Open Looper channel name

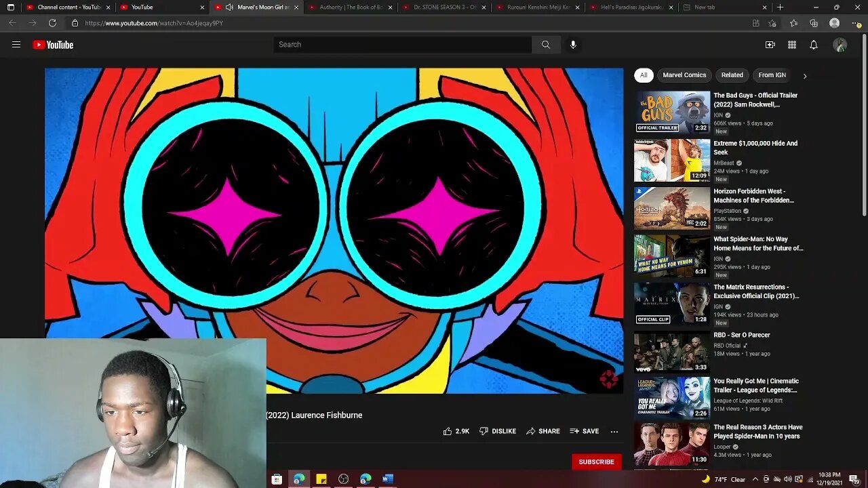722,447
